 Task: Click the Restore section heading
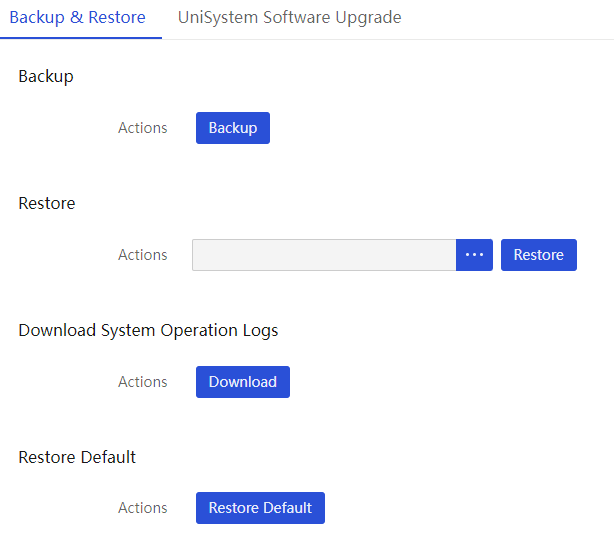coord(47,203)
